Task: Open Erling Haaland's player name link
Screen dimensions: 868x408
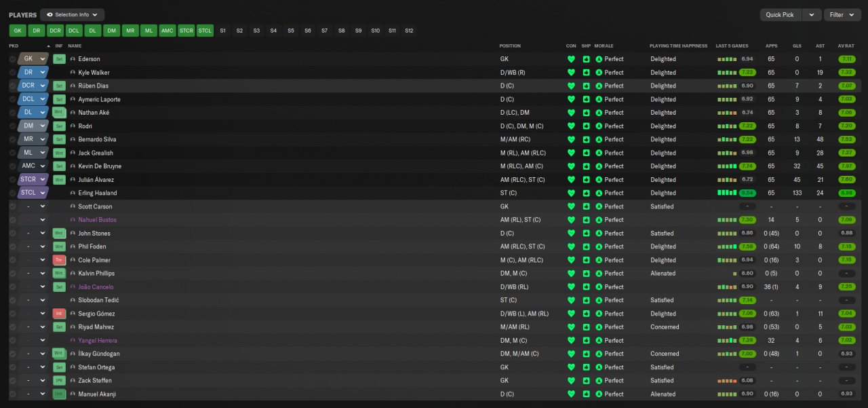Action: [x=97, y=193]
